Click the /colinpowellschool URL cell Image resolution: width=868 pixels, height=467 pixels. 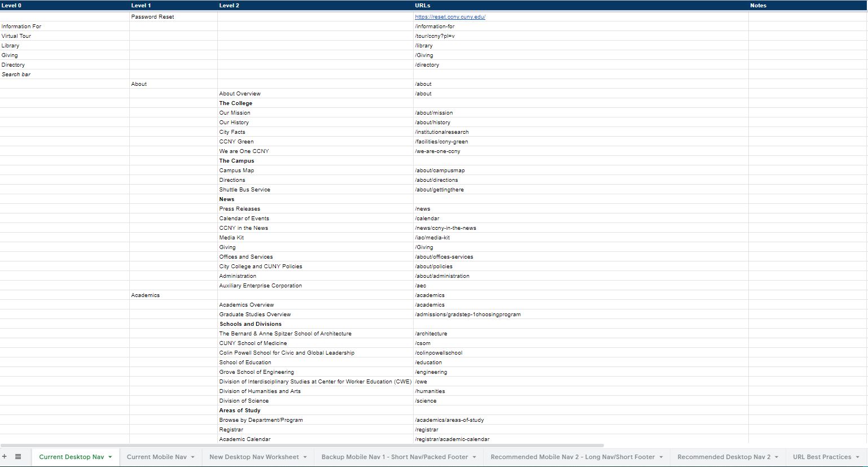tap(581, 353)
